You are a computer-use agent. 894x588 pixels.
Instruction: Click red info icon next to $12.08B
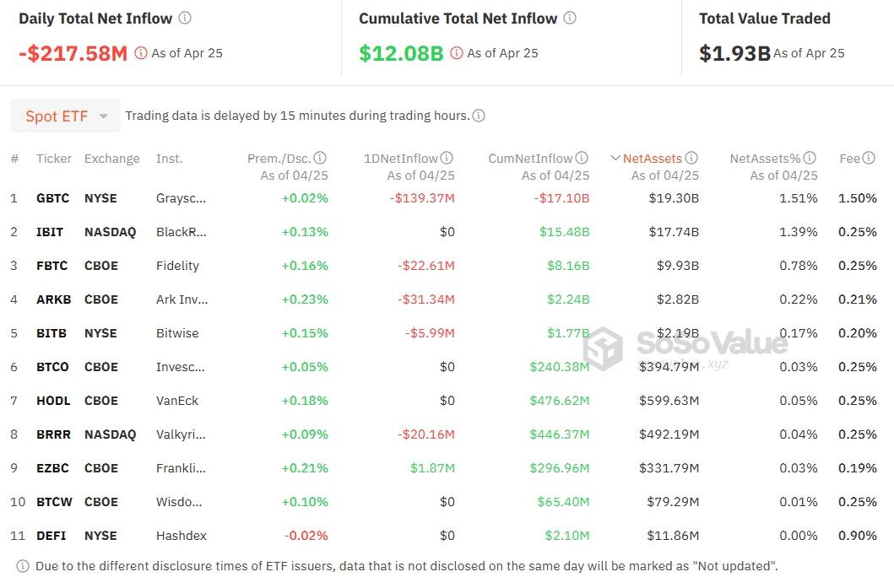point(457,53)
